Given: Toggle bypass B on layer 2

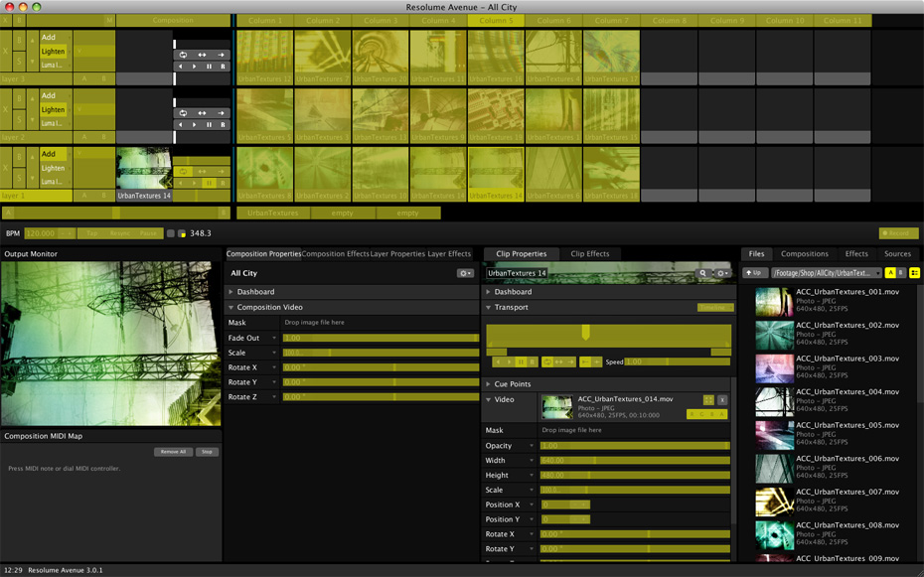Looking at the screenshot, I should point(19,99).
